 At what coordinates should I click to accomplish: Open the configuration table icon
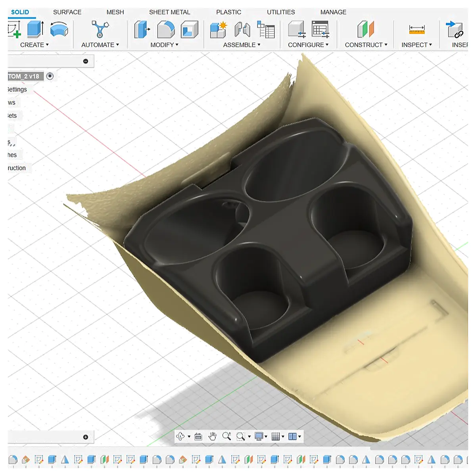click(320, 29)
